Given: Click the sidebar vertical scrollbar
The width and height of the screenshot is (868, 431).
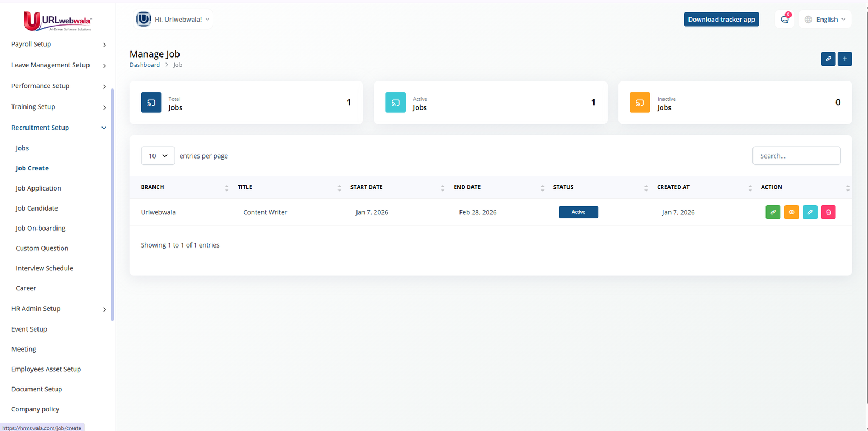Looking at the screenshot, I should (112, 205).
